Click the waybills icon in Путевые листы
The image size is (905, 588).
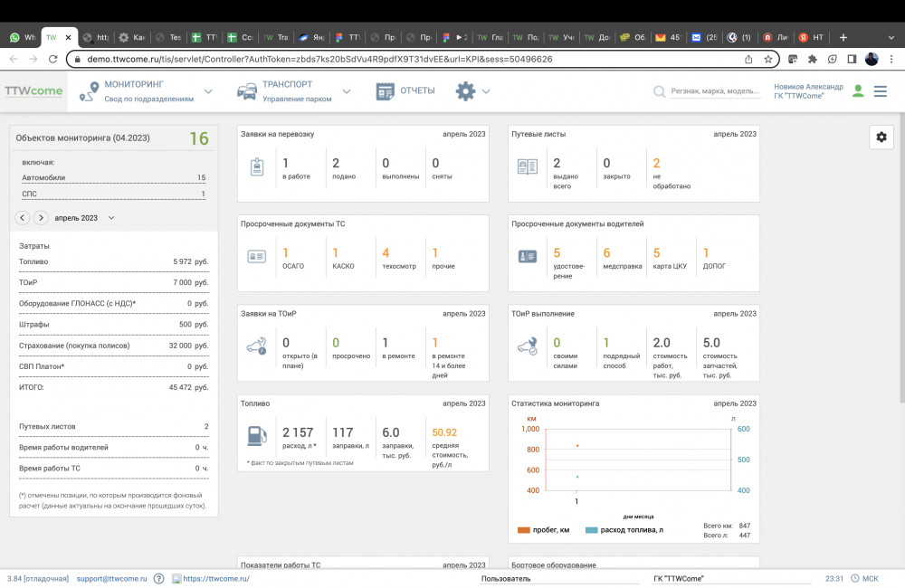[528, 166]
